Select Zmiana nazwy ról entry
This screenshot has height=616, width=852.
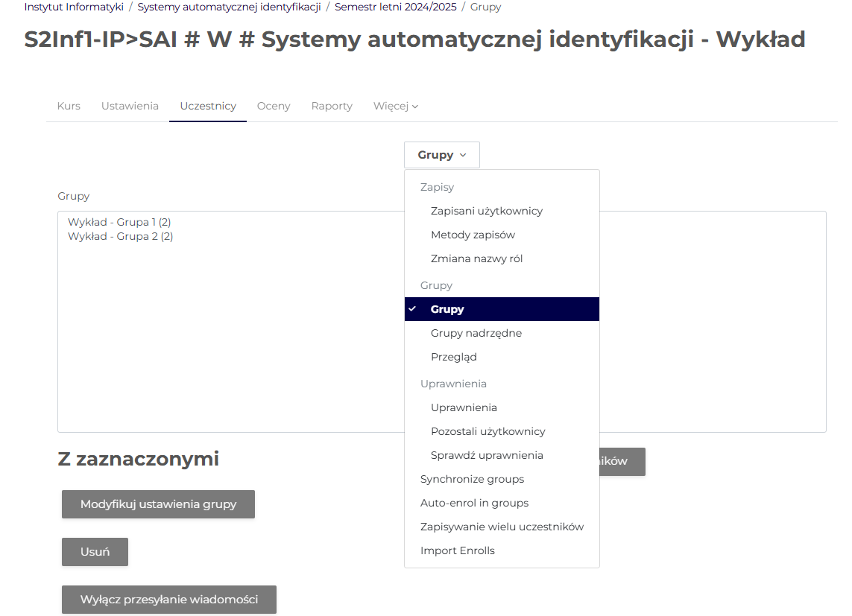pyautogui.click(x=476, y=258)
